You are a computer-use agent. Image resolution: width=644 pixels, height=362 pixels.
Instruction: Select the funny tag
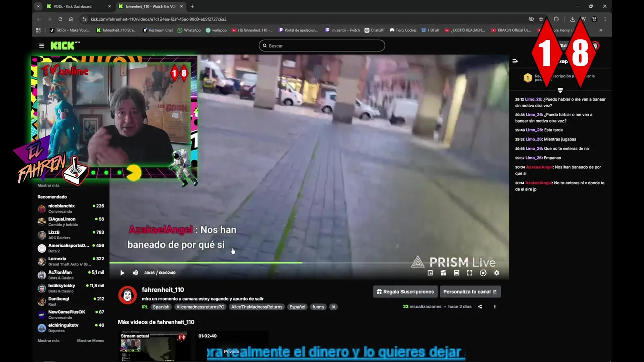pos(318,307)
